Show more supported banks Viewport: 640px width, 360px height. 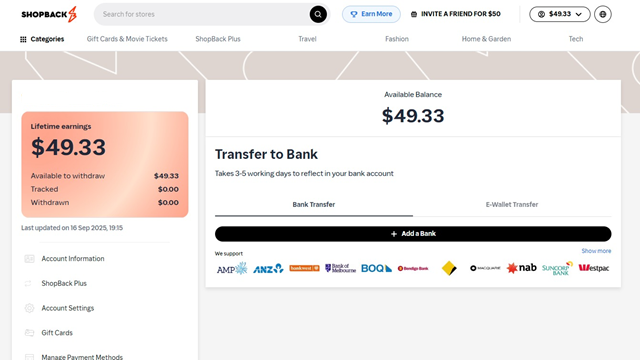click(596, 251)
